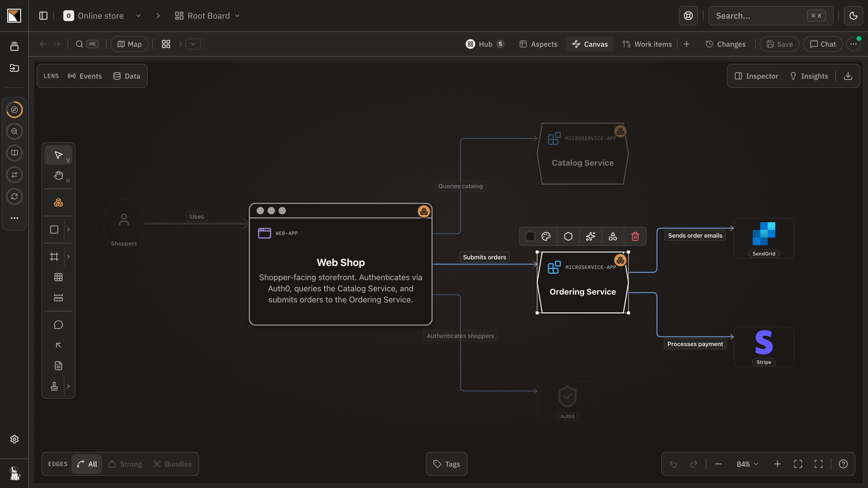
Task: Select the frame tool
Action: [x=54, y=257]
